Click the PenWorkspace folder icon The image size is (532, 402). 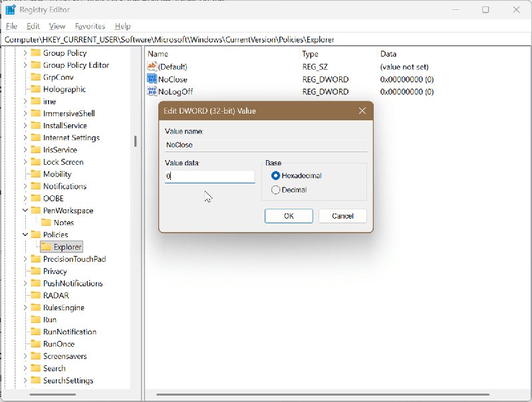tap(36, 211)
